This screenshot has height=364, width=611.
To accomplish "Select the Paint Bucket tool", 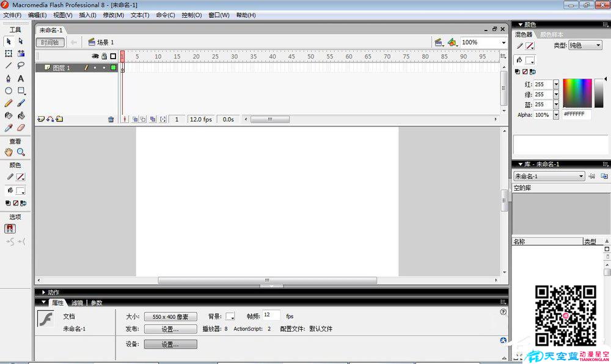I will pyautogui.click(x=21, y=115).
